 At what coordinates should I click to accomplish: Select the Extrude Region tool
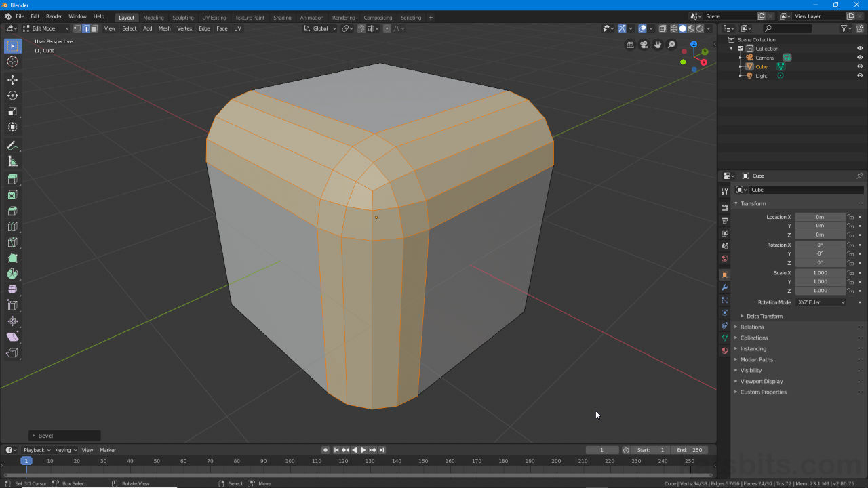(x=13, y=180)
